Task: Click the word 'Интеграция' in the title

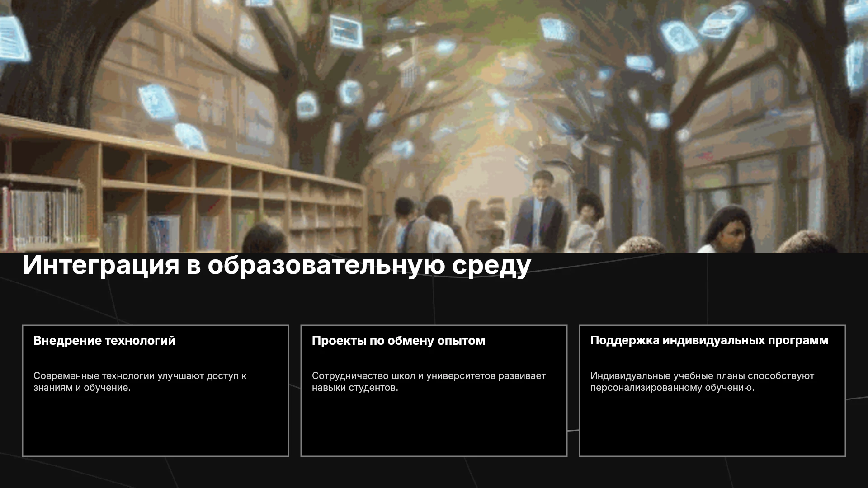Action: (x=101, y=265)
